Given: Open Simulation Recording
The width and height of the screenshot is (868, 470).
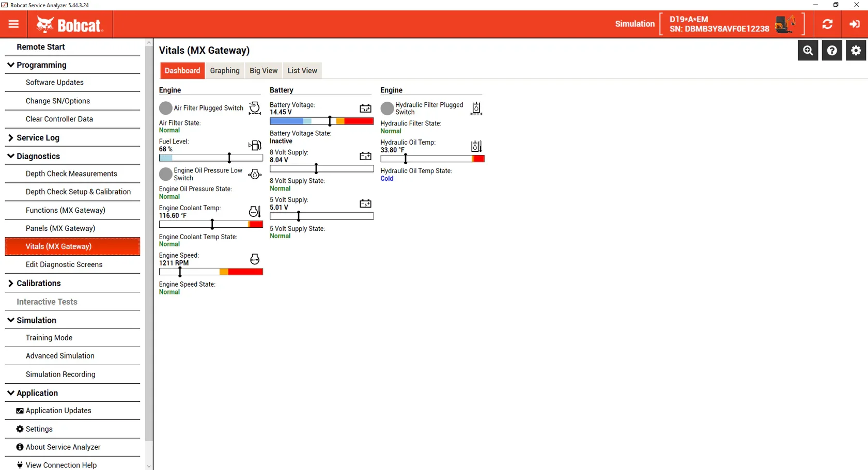Looking at the screenshot, I should pos(72,375).
